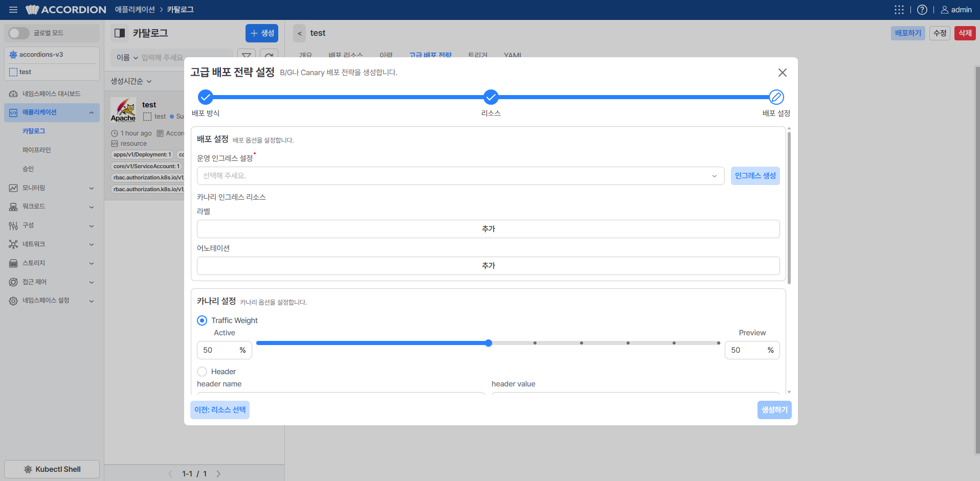Click 추가 under 라벨

488,229
